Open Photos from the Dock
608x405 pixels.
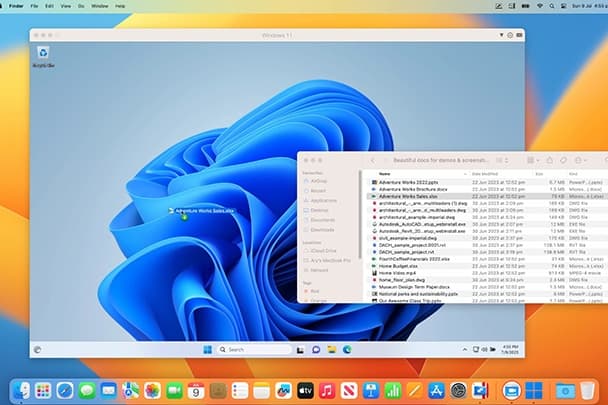[152, 391]
